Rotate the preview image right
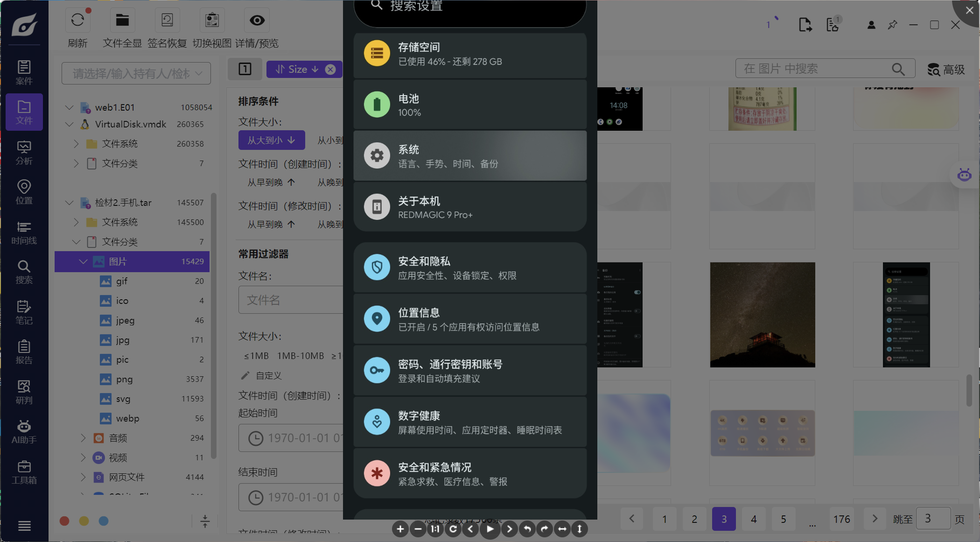This screenshot has height=542, width=980. (545, 529)
